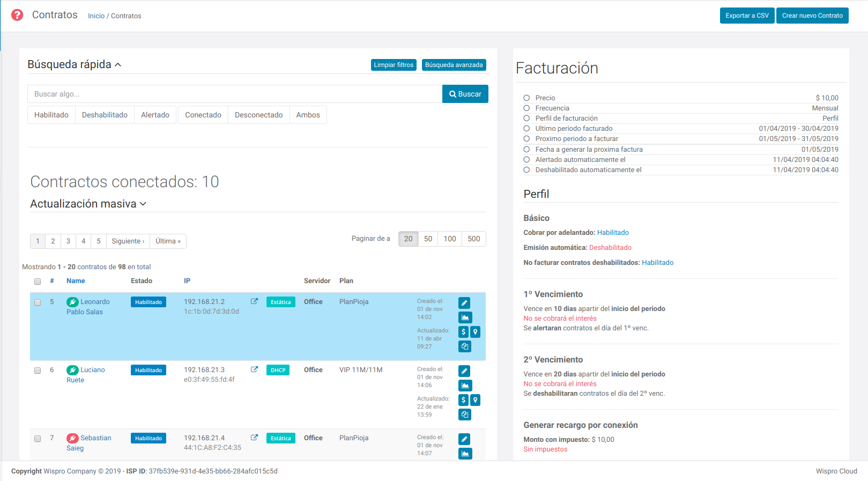Click the Buscar algo search field
Viewport: 868px width, 481px height.
click(235, 94)
